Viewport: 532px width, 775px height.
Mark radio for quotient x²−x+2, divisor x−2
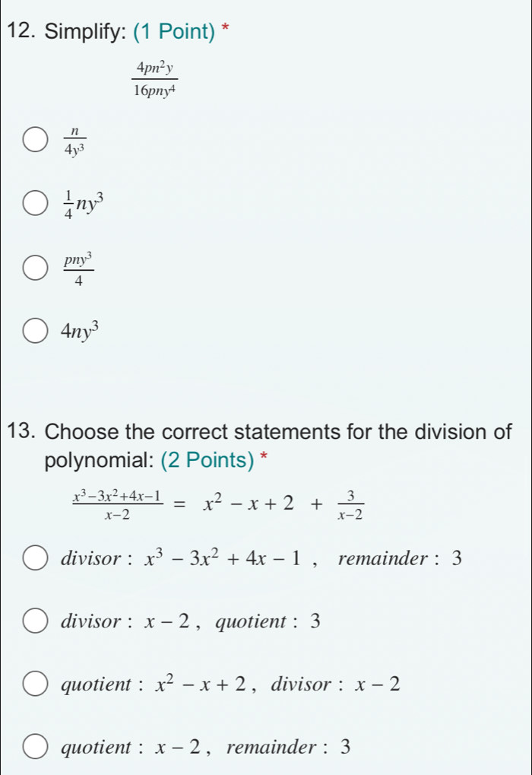pos(35,684)
